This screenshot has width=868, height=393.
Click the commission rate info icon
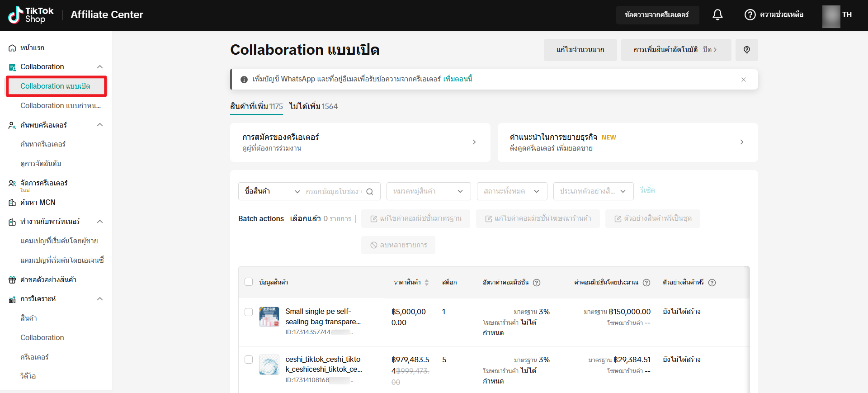537,283
